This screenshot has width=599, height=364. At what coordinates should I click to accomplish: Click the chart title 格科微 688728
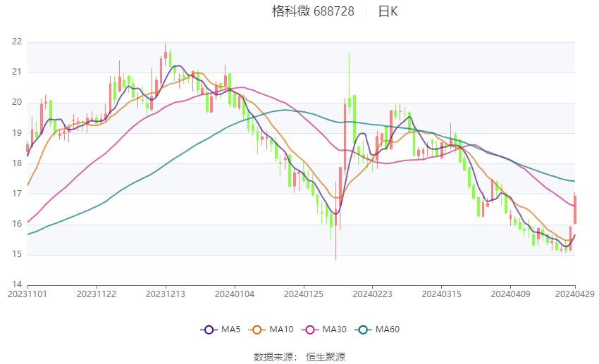[x=313, y=11]
